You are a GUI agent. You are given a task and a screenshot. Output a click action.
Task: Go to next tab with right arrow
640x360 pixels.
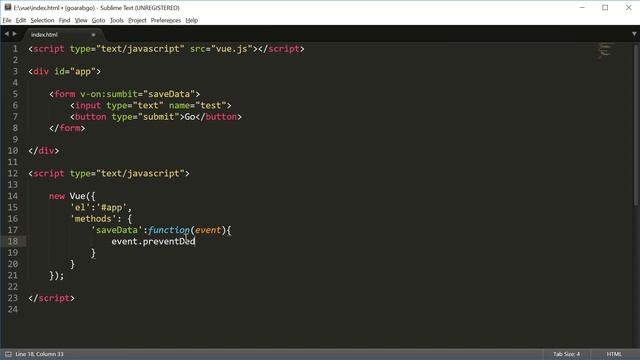pos(15,34)
